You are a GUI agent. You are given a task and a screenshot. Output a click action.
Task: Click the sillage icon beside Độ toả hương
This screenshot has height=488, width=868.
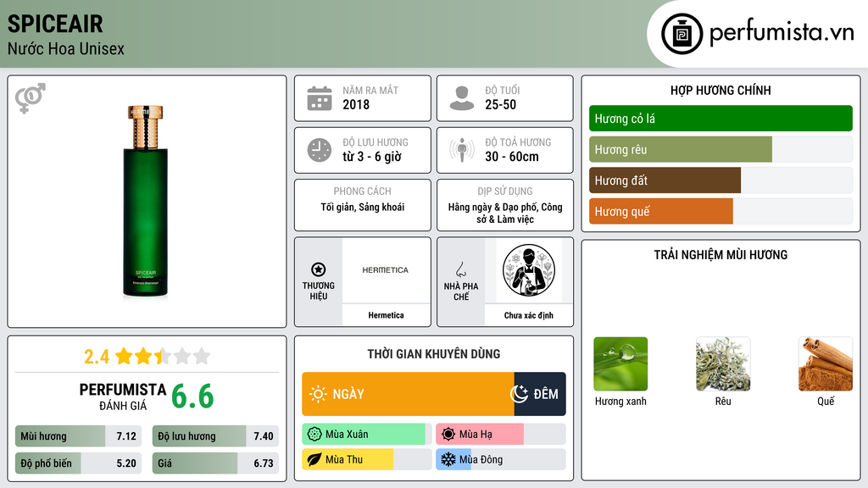(x=462, y=150)
